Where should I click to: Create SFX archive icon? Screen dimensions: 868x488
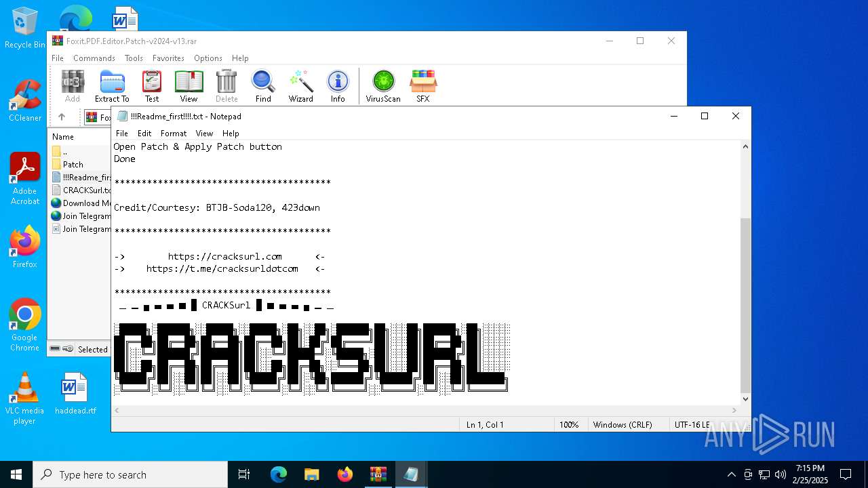click(x=423, y=86)
